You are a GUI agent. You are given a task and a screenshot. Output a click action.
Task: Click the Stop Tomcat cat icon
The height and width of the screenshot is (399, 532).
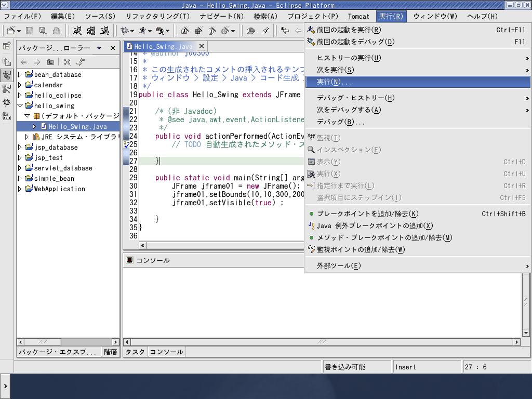pyautogui.click(x=91, y=31)
